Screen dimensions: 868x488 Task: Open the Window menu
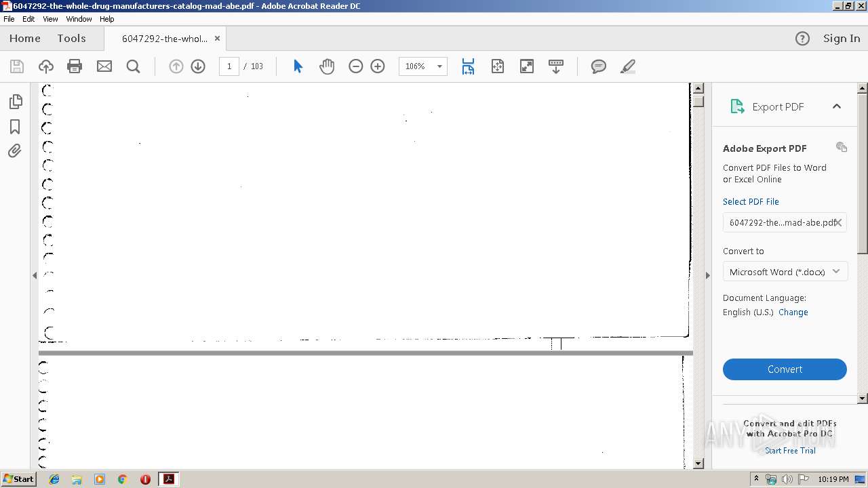[79, 19]
